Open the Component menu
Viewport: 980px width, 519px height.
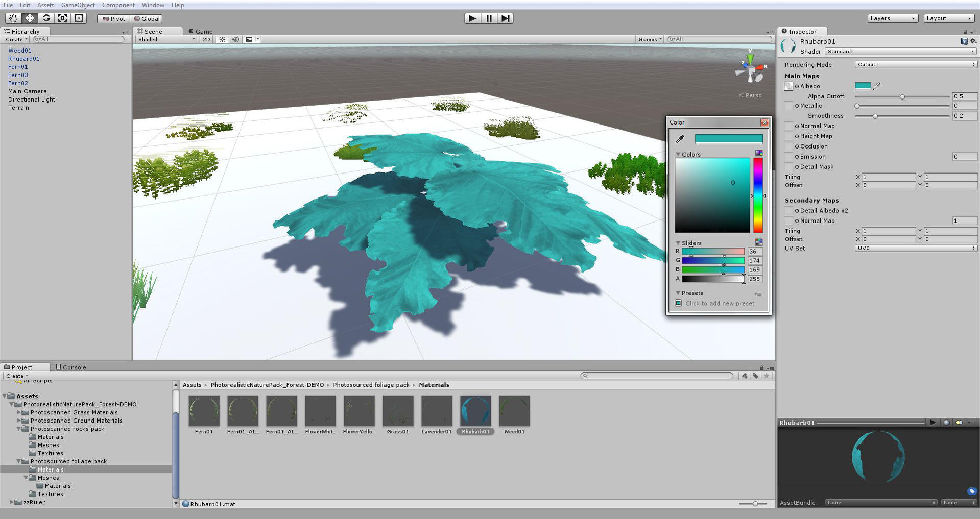pos(118,5)
